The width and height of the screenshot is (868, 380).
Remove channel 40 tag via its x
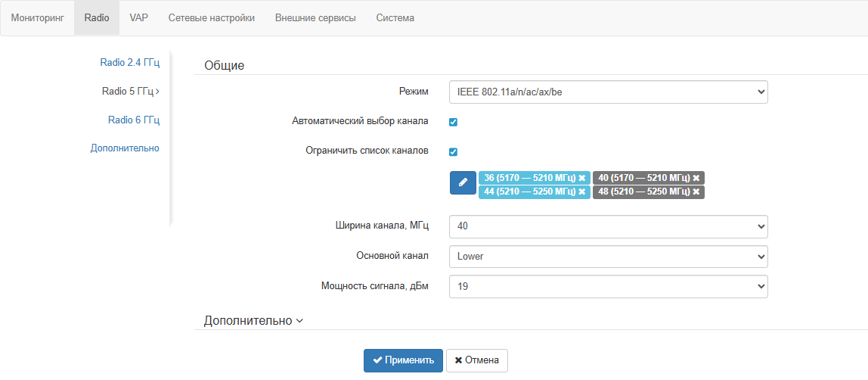696,178
